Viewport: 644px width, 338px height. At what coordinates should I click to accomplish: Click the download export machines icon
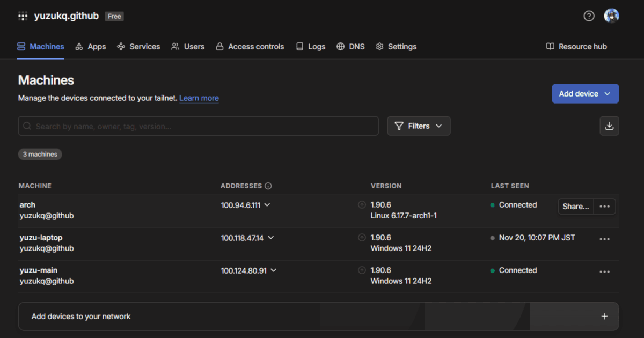click(x=609, y=126)
